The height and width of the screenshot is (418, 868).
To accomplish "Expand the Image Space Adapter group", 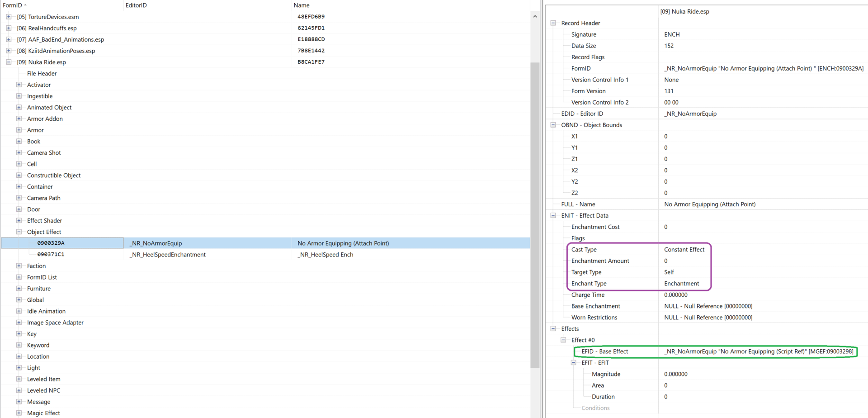I will coord(19,322).
